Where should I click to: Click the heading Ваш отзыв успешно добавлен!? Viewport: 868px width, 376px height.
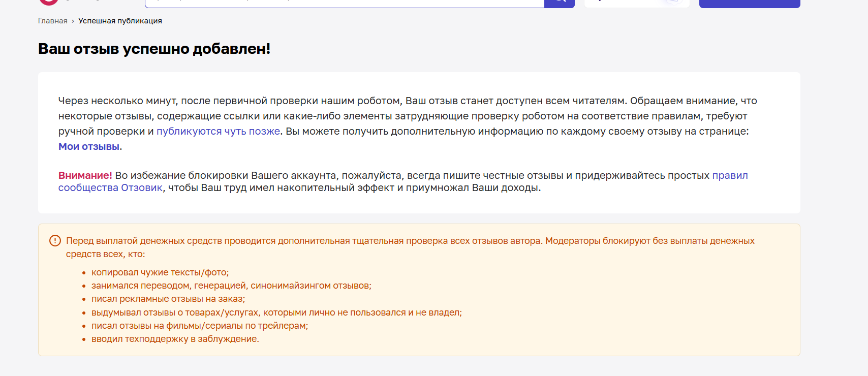(x=154, y=49)
